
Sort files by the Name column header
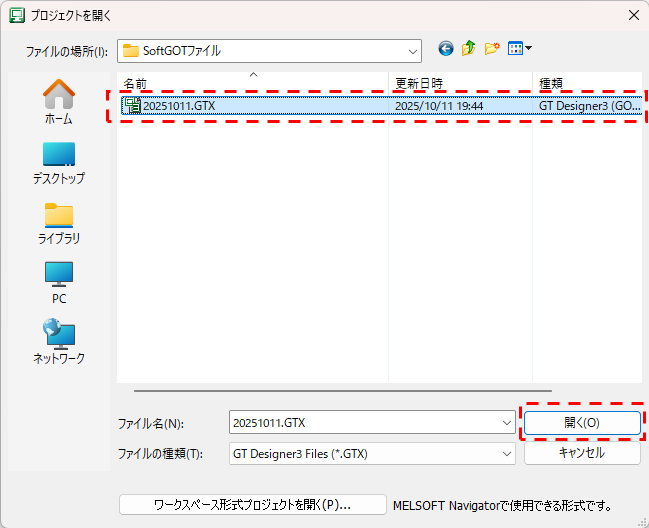pyautogui.click(x=250, y=83)
